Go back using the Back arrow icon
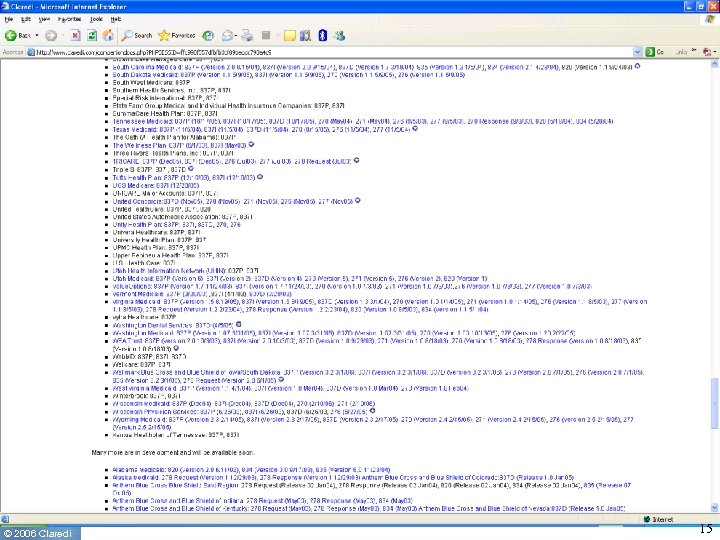Screen dimensions: 720x540 coord(11,35)
